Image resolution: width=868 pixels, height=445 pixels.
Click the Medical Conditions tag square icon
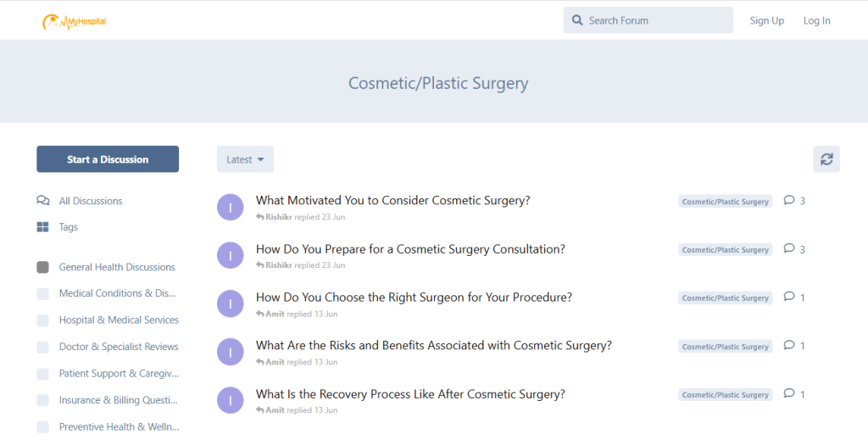click(x=43, y=293)
